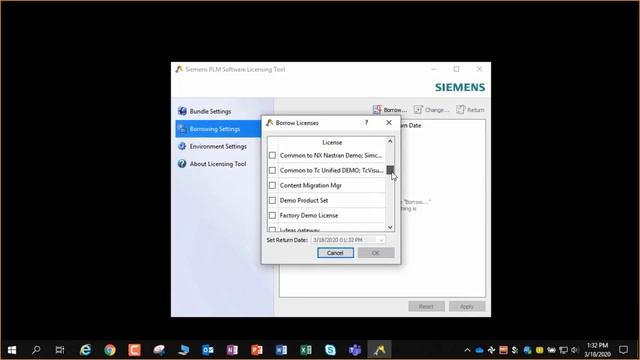Viewport: 640px width, 360px height.
Task: Click the Bundle Settings icon
Action: click(x=182, y=111)
